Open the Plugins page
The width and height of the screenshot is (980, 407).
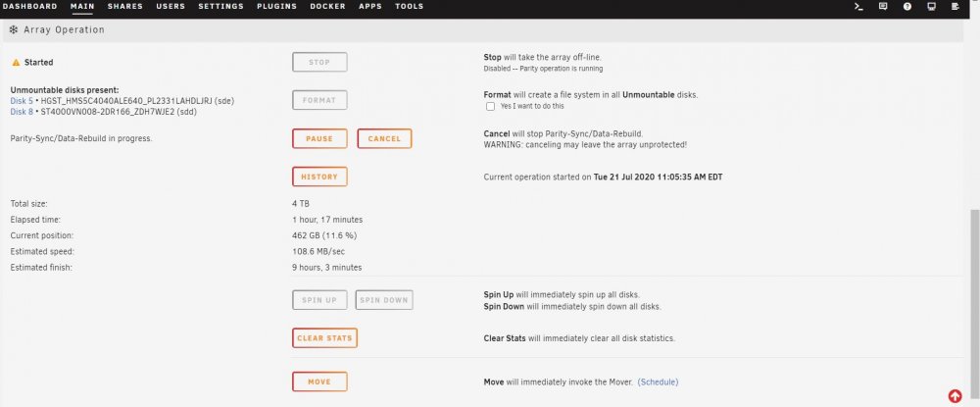pyautogui.click(x=277, y=6)
